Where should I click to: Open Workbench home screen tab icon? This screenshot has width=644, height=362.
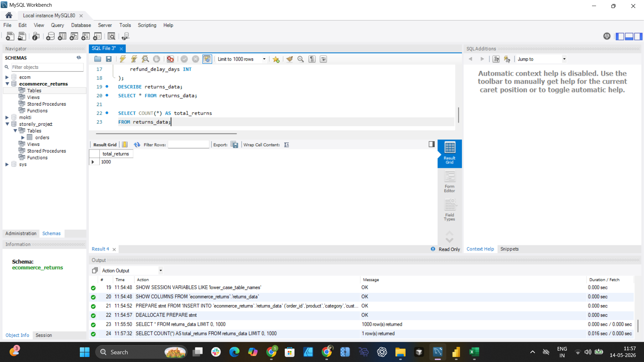[9, 15]
